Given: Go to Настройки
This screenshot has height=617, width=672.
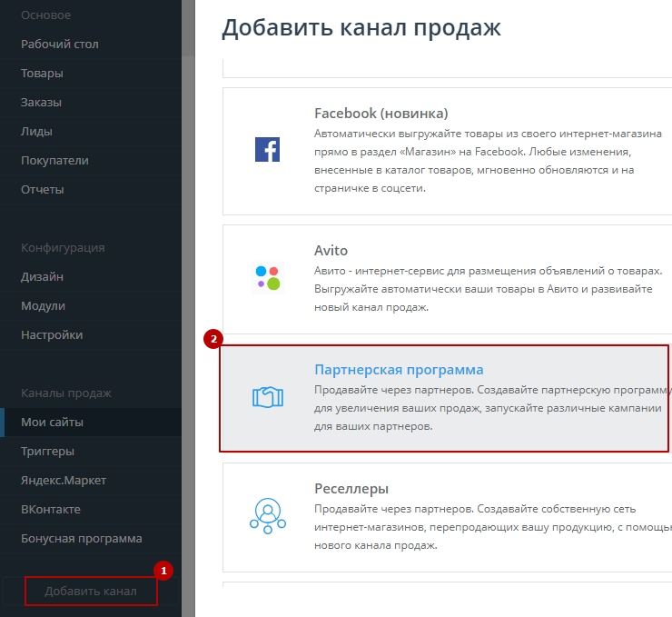Looking at the screenshot, I should pos(52,334).
